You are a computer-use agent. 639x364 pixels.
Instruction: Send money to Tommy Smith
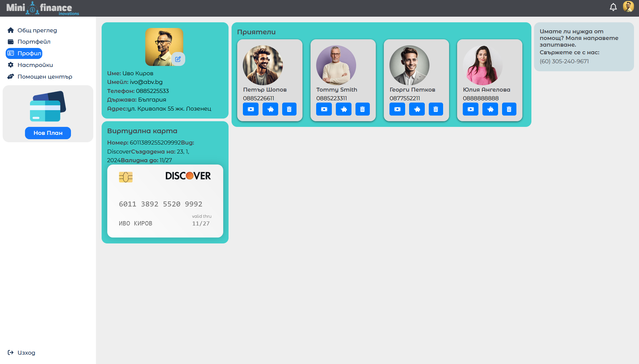click(x=324, y=109)
